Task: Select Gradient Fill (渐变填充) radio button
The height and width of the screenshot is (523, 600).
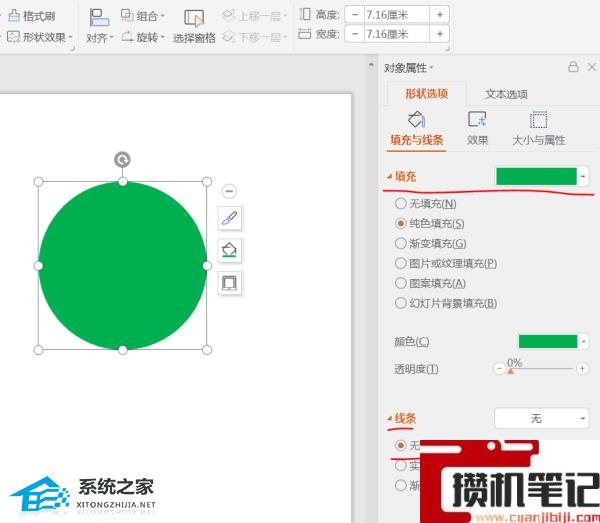Action: click(x=400, y=243)
